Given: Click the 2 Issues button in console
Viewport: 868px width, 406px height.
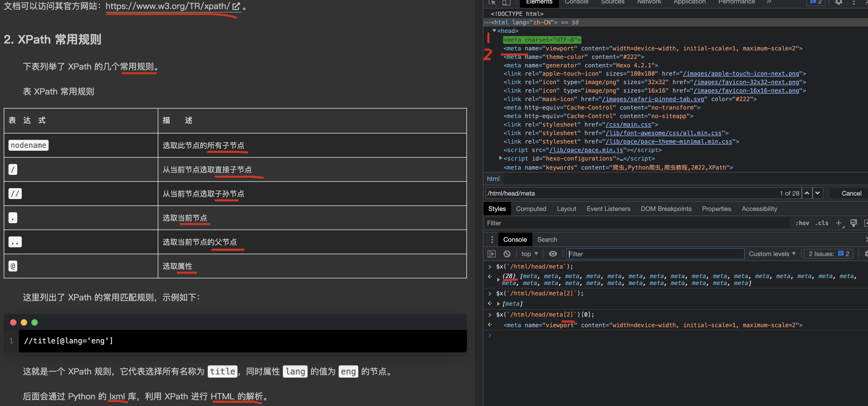Looking at the screenshot, I should point(828,254).
